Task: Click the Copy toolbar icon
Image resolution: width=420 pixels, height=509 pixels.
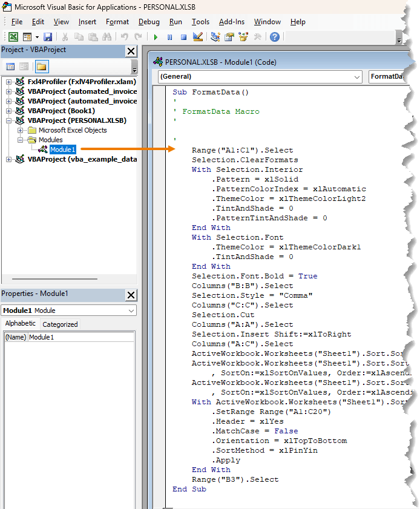Action: (79, 37)
